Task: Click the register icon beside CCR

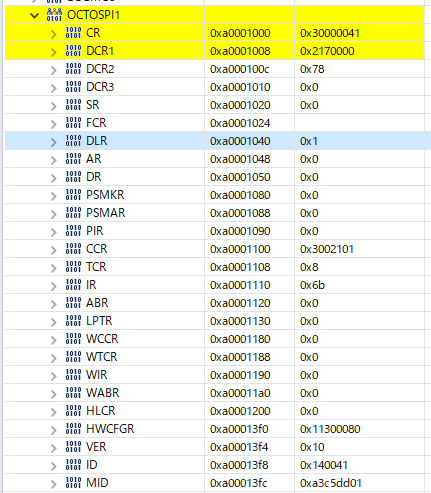Action: coord(73,249)
